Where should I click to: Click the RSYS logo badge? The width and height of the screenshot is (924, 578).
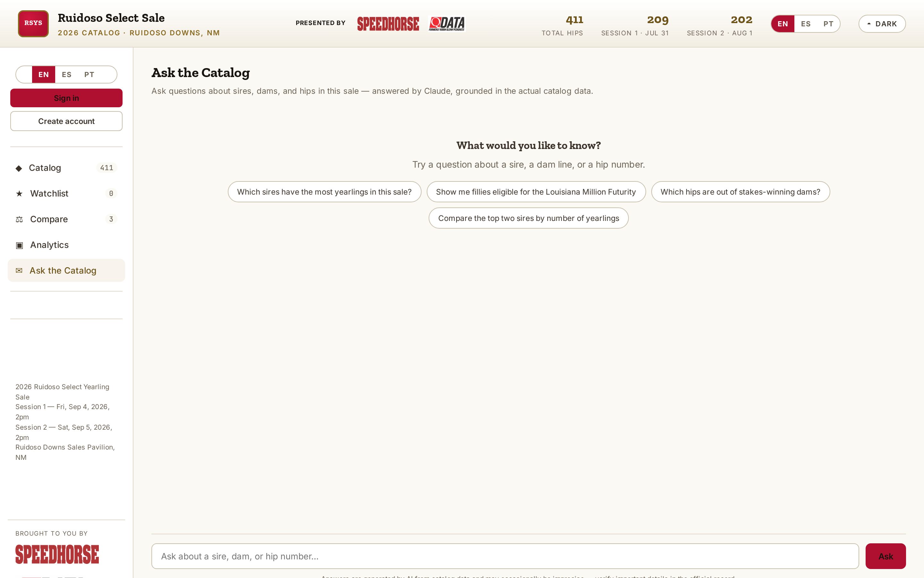[33, 23]
